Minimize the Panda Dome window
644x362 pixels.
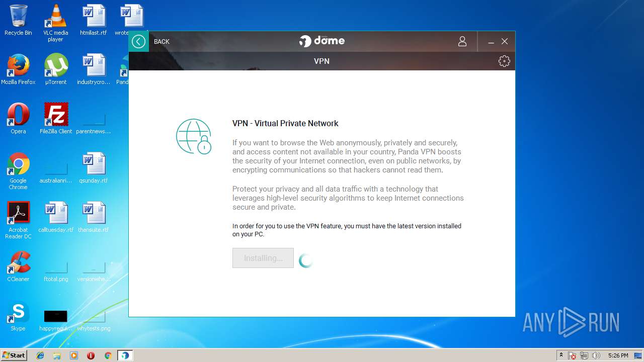coord(491,42)
